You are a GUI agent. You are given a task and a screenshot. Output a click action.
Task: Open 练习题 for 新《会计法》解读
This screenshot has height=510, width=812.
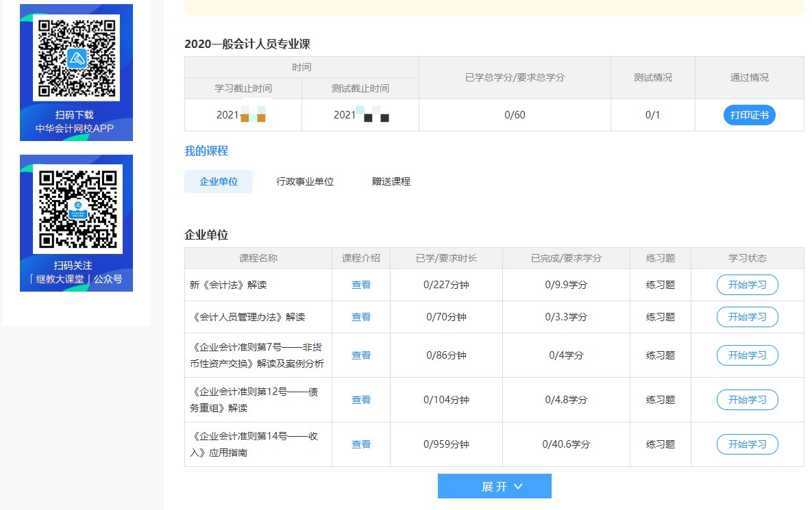pyautogui.click(x=659, y=285)
